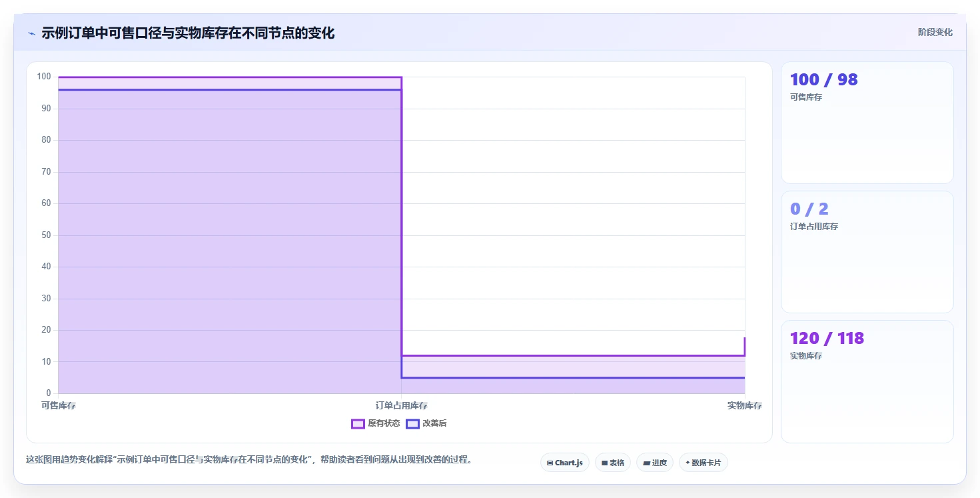Click the 0 y-axis tick label
The image size is (980, 498).
[x=49, y=393]
